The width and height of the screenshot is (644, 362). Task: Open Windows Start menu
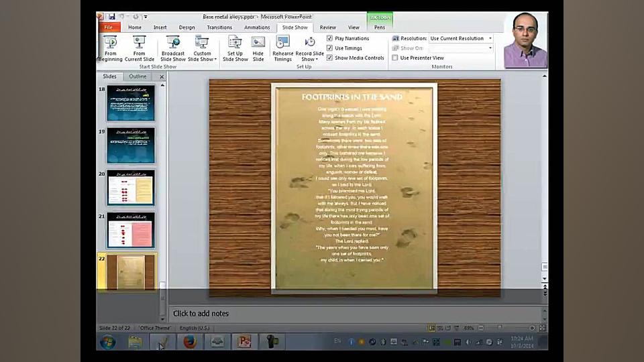(108, 341)
